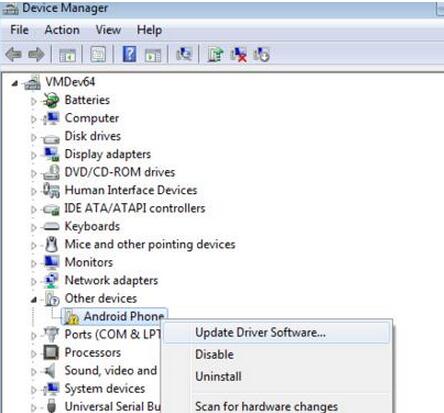Select the Ports (COM & LPT) label
This screenshot has height=413, width=444.
(113, 334)
